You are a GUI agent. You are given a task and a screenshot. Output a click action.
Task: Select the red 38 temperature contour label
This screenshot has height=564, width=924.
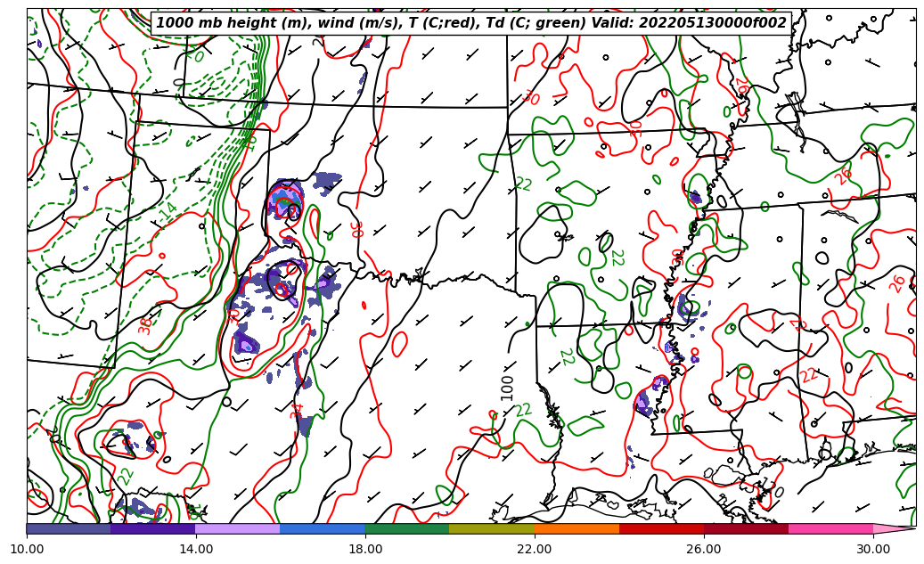pyautogui.click(x=145, y=323)
